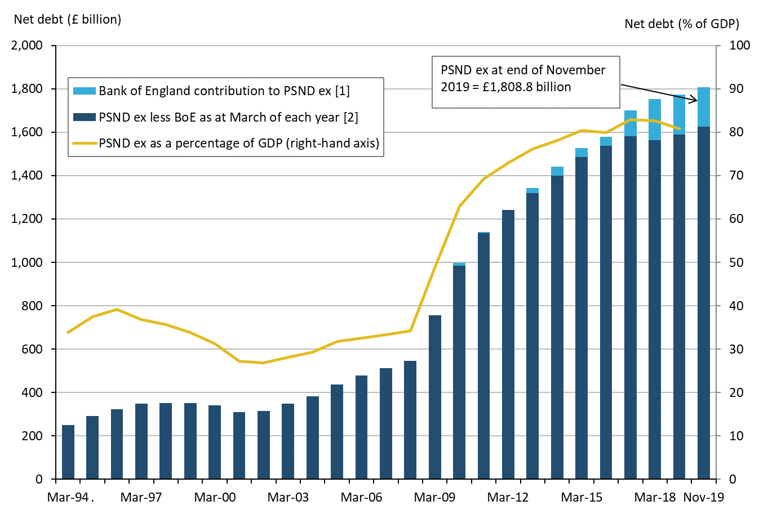Image resolution: width=759 pixels, height=532 pixels.
Task: Select the Mar-94 x-axis label
Action: tap(68, 497)
